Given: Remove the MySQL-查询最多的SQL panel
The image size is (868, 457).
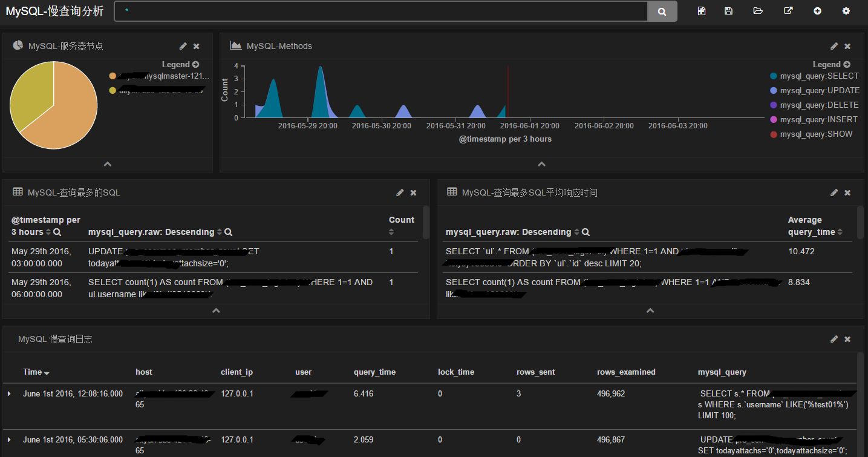Looking at the screenshot, I should pyautogui.click(x=413, y=192).
